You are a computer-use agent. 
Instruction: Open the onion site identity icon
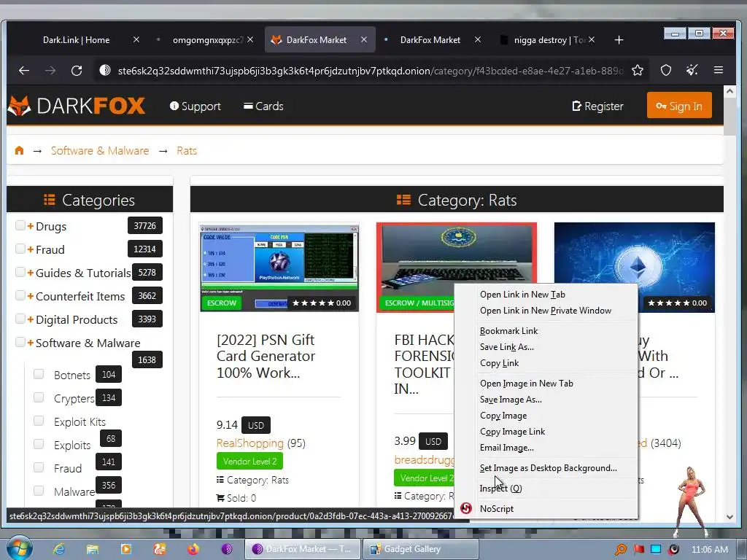(105, 71)
